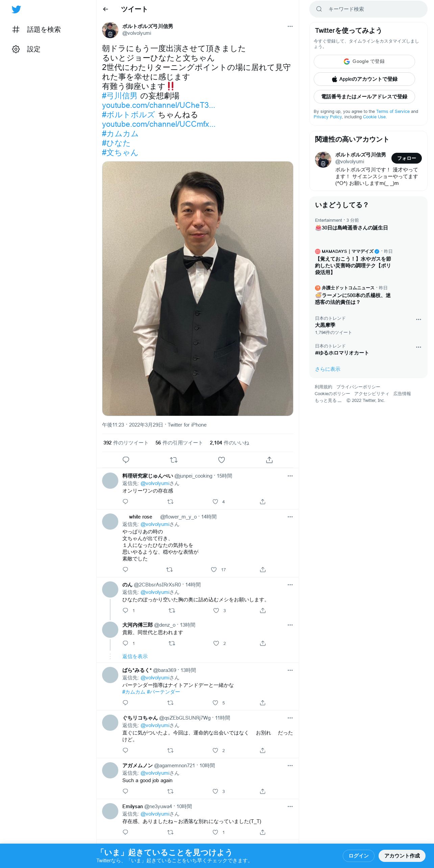Open the tweet's photo of the man

pos(198,288)
